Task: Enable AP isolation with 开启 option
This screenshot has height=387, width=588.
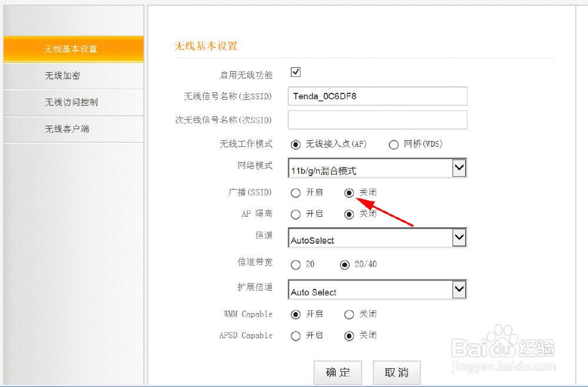Action: tap(296, 214)
